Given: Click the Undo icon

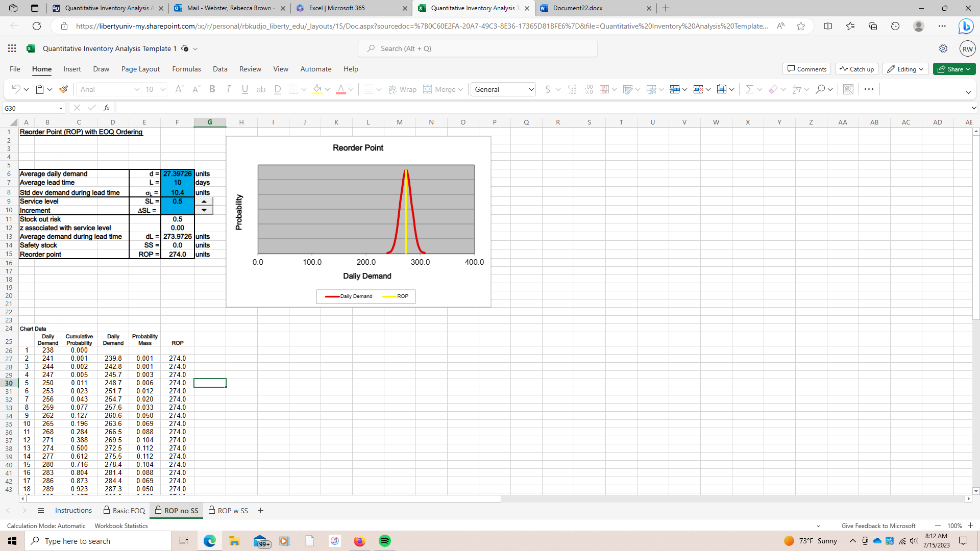Looking at the screenshot, I should pos(16,89).
